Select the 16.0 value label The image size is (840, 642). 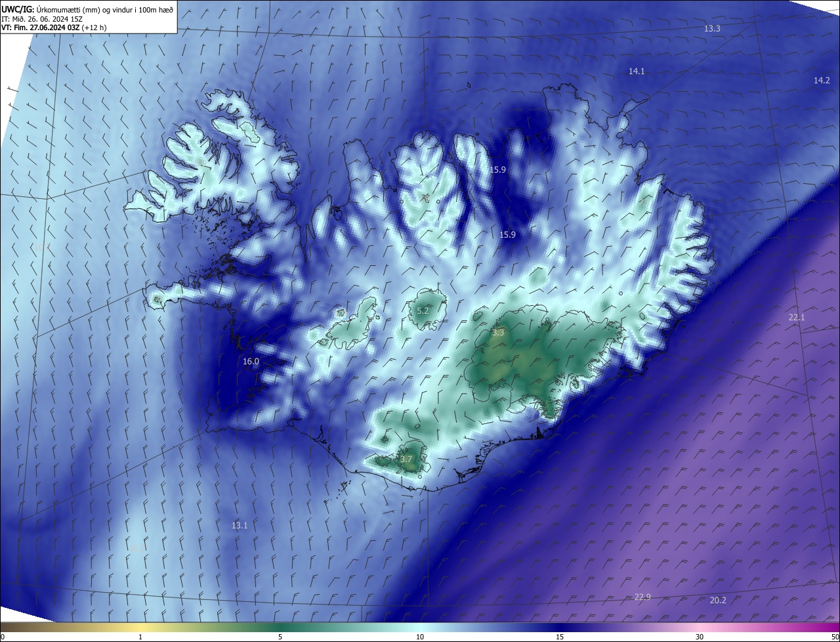[251, 362]
